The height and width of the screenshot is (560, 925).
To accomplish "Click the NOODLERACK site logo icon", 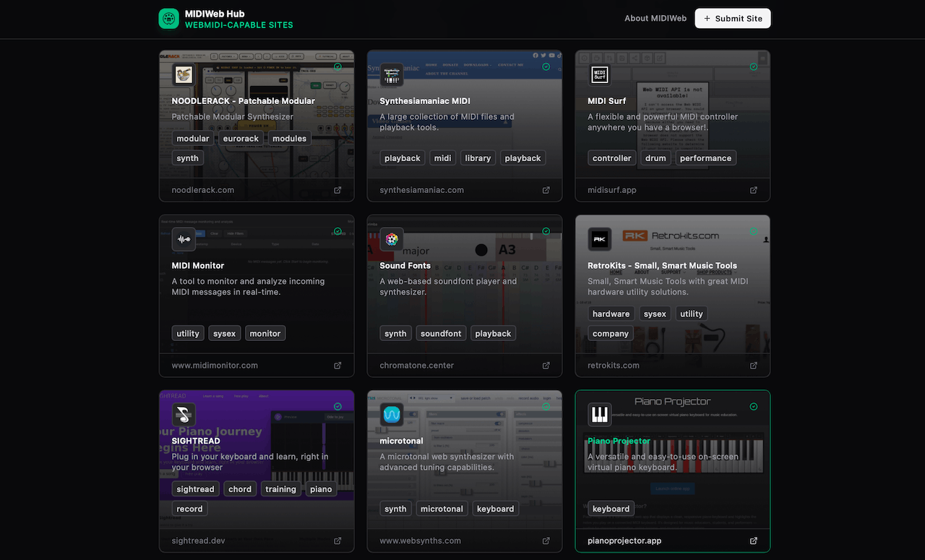I will point(184,74).
